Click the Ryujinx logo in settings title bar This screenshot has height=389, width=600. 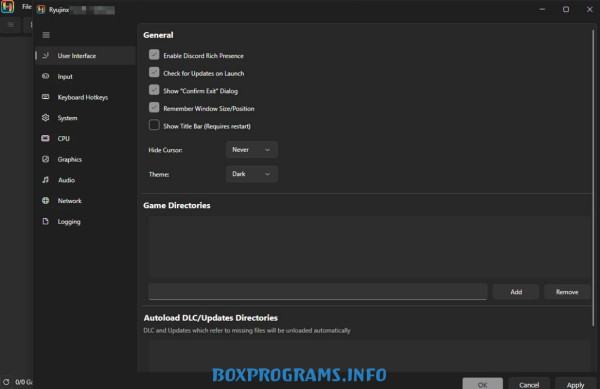pos(41,10)
